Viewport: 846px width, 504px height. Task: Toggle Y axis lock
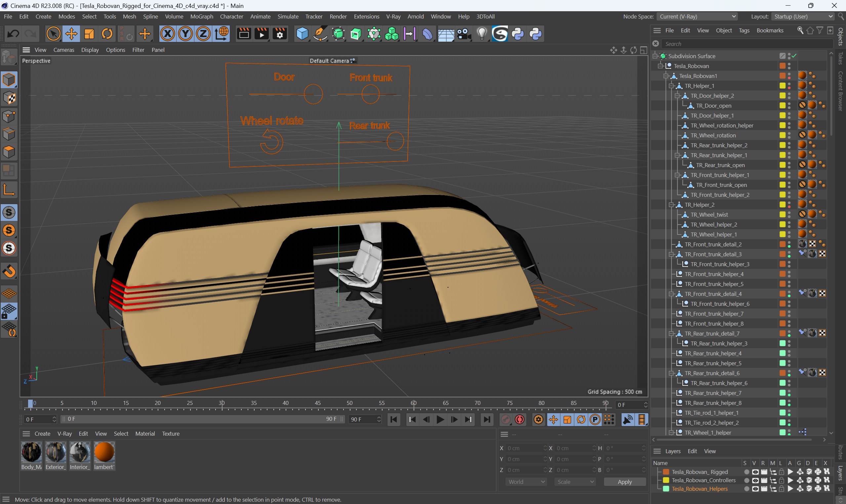coord(185,34)
